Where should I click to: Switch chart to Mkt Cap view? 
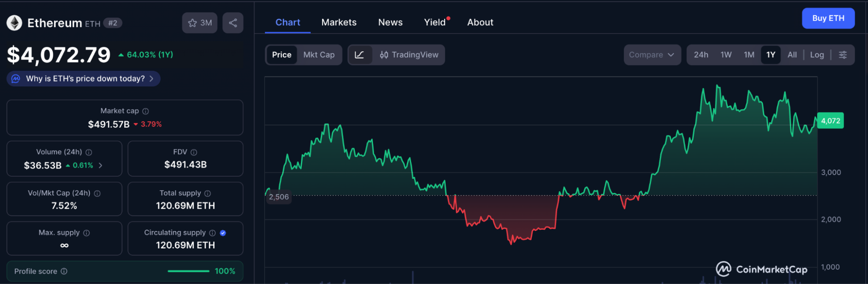click(x=319, y=55)
